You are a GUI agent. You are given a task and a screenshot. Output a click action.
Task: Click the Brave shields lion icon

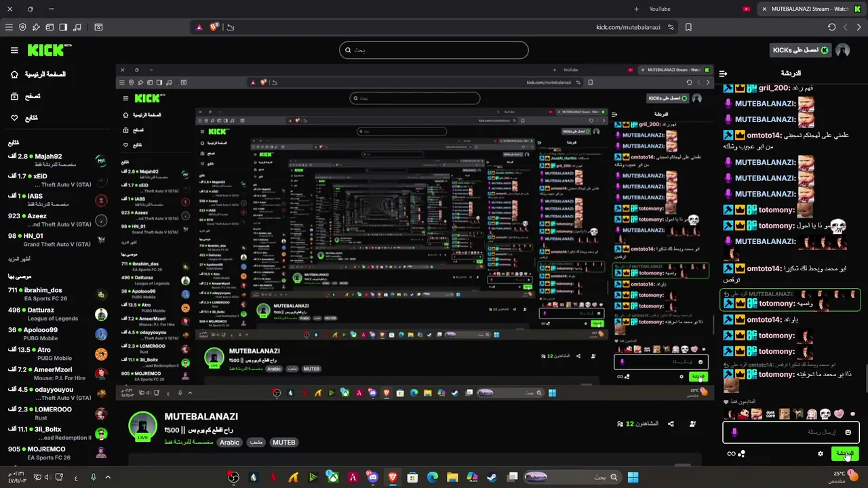(214, 27)
